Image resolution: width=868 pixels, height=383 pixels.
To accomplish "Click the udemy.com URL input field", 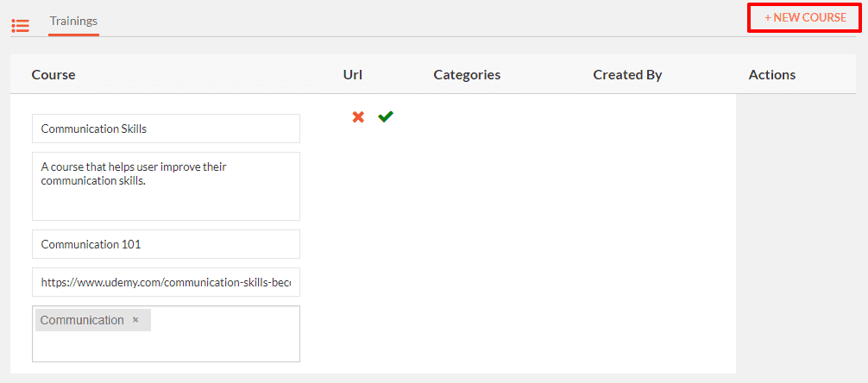I will coord(166,282).
